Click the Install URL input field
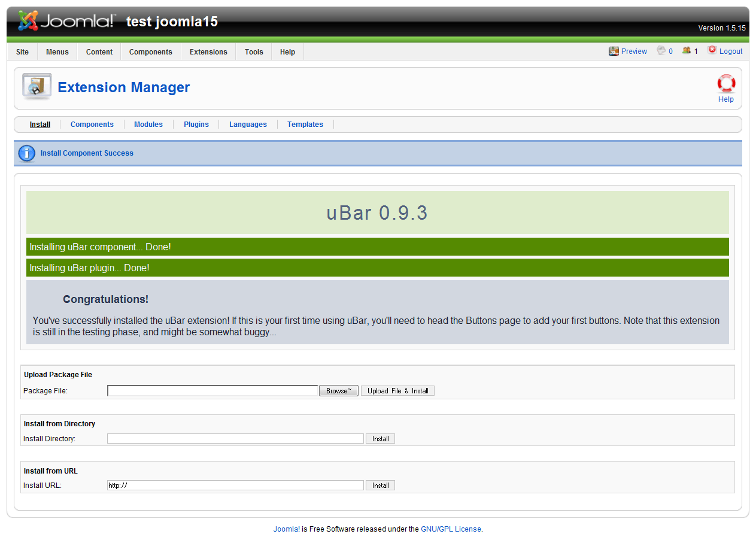This screenshot has width=756, height=540. tap(235, 486)
